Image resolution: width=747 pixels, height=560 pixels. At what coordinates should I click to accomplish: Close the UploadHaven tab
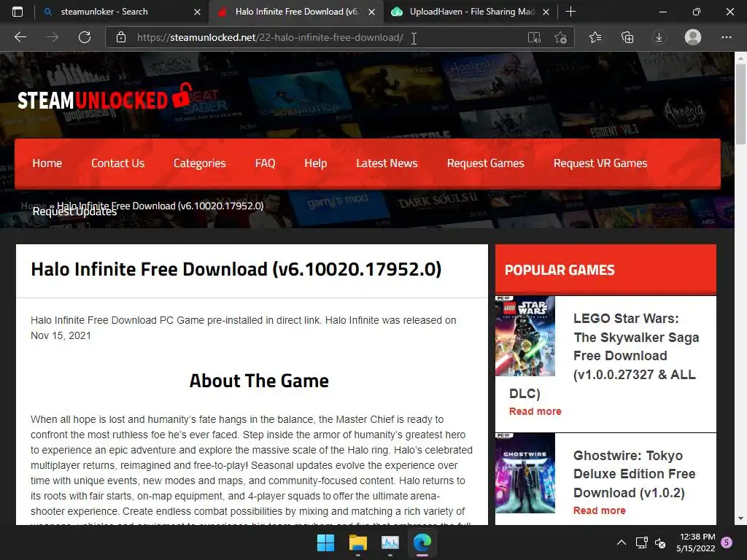coord(546,12)
